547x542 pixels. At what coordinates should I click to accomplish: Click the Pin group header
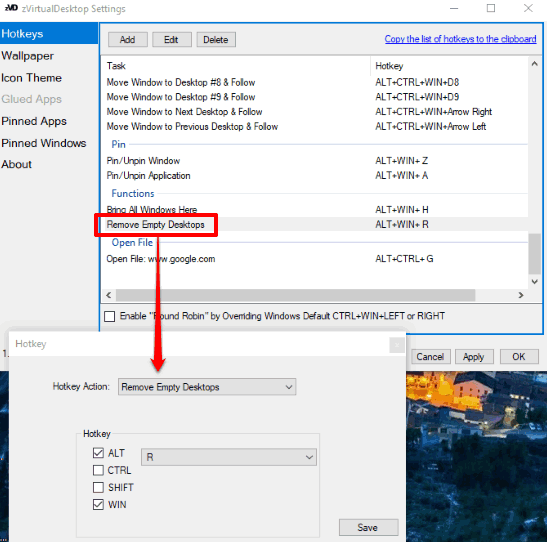[118, 144]
